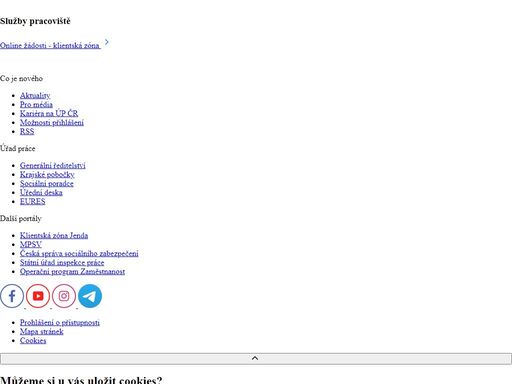The width and height of the screenshot is (512, 384).
Task: Click the chevron beside Online žádosti link
Action: point(107,42)
